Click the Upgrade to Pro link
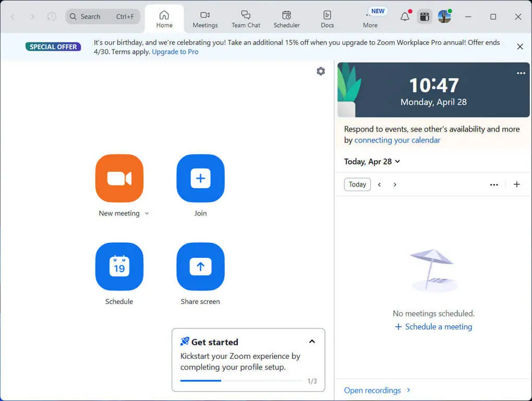This screenshot has height=401, width=532. [175, 52]
